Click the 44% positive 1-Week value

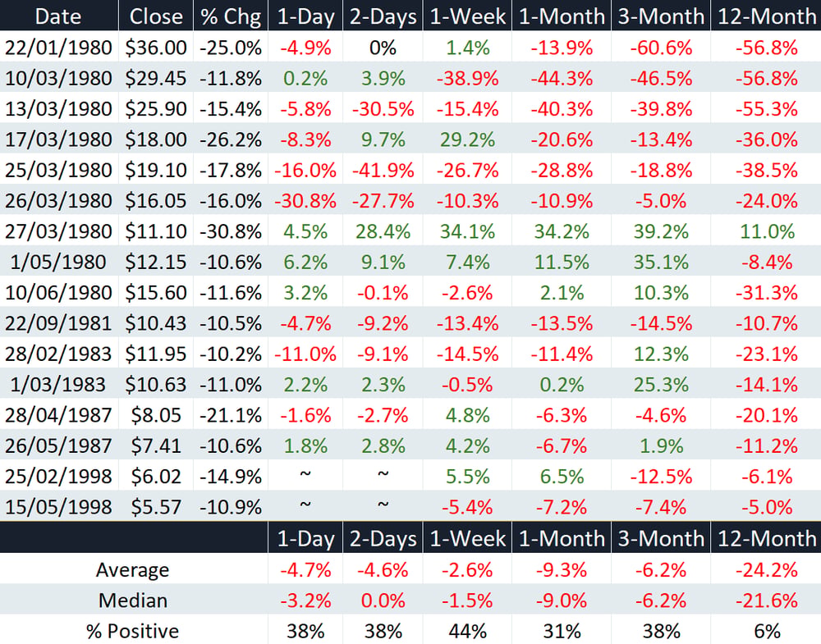(x=468, y=632)
